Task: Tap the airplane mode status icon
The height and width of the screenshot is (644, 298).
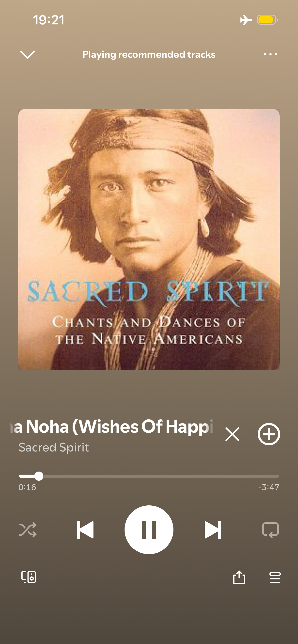Action: tap(246, 20)
